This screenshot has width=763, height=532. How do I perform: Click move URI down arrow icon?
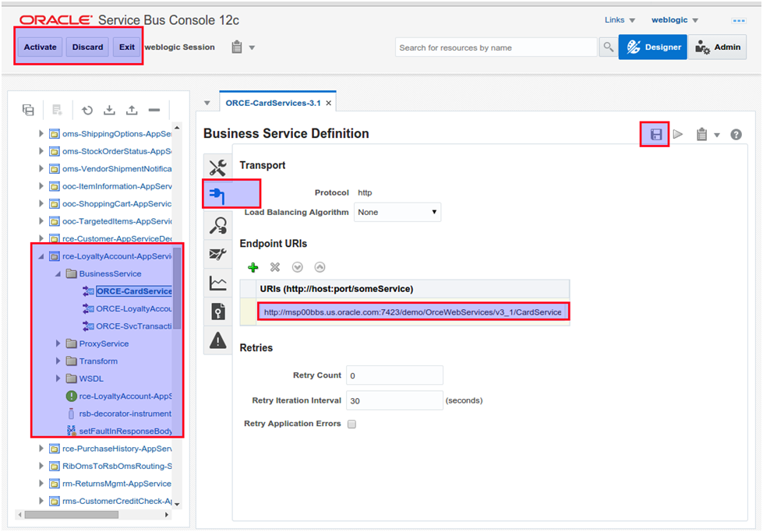297,267
